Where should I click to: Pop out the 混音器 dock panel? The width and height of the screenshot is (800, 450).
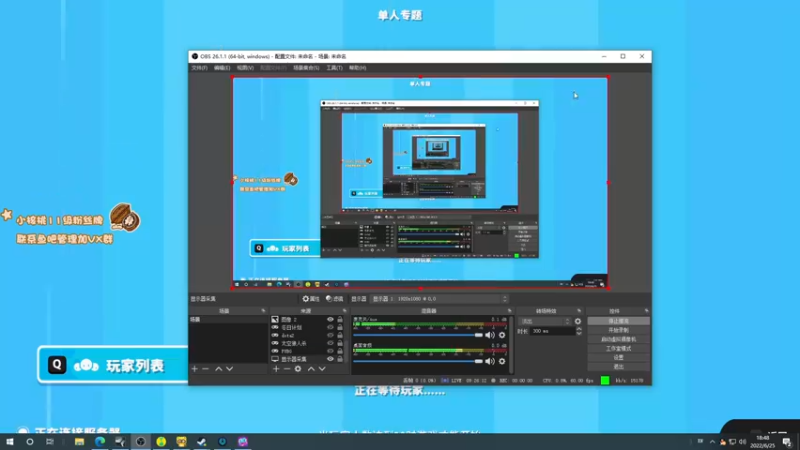pos(509,311)
